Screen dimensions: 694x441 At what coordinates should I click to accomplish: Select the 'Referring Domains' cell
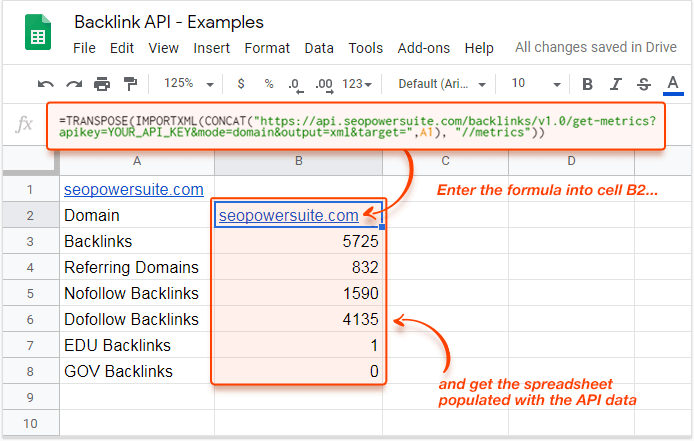[137, 267]
